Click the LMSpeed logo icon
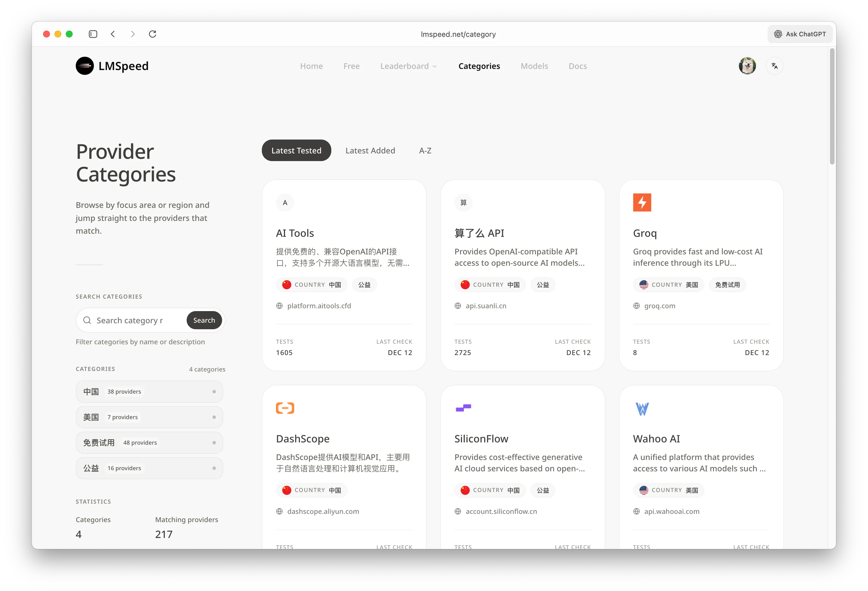The width and height of the screenshot is (868, 591). (85, 66)
